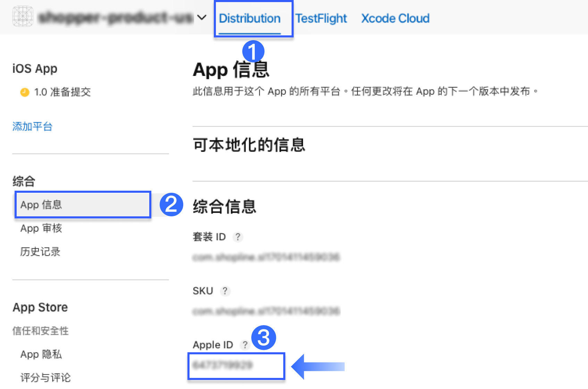Go to the Xcode Cloud tab
588x389 pixels.
[395, 18]
